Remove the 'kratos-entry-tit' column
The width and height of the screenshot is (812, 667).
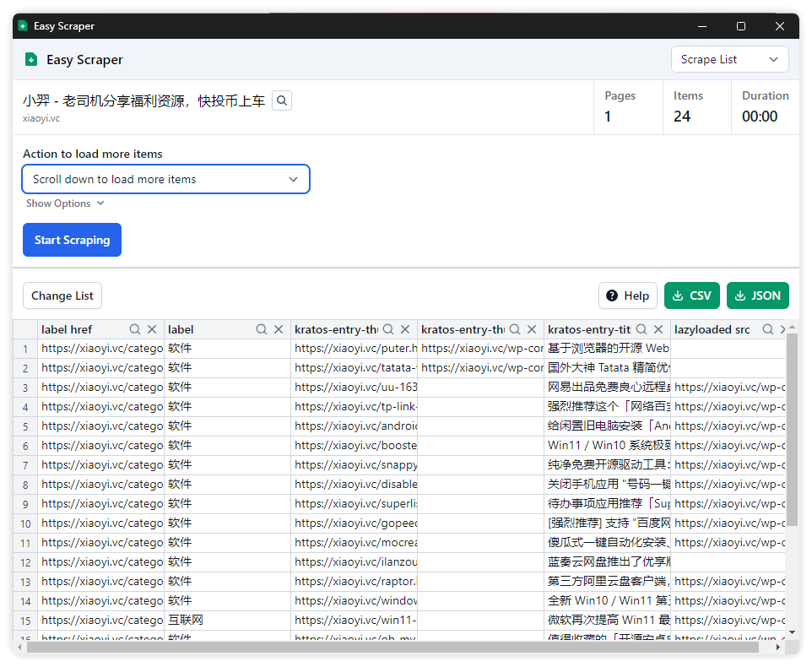[x=658, y=329]
